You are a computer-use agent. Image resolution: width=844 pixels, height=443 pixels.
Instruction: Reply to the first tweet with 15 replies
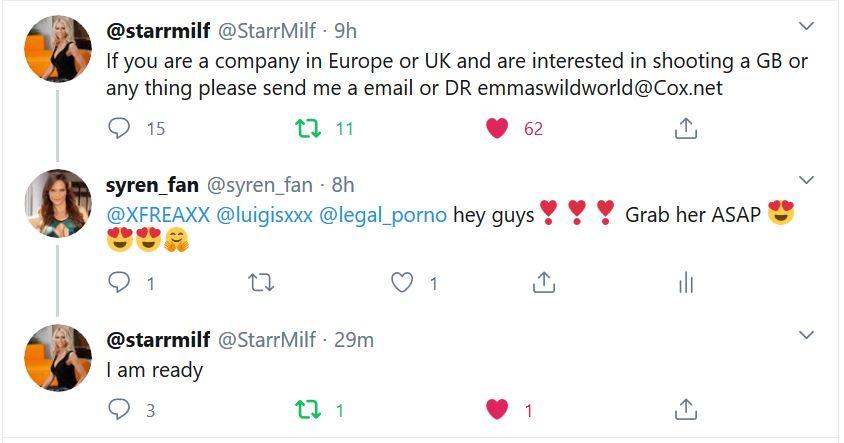pyautogui.click(x=119, y=128)
